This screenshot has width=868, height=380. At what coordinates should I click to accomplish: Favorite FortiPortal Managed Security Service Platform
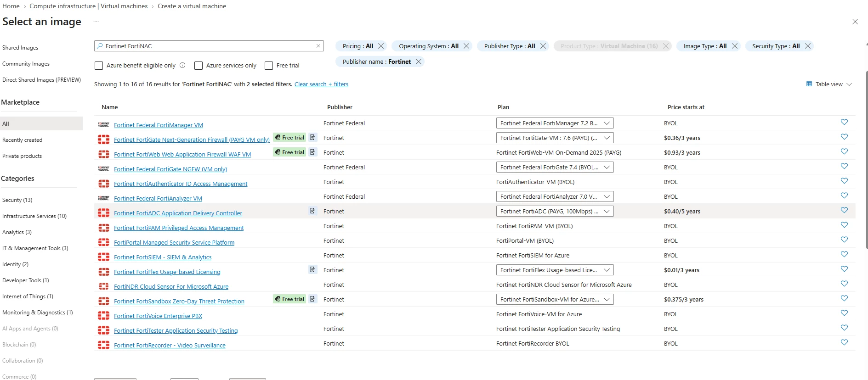(844, 240)
